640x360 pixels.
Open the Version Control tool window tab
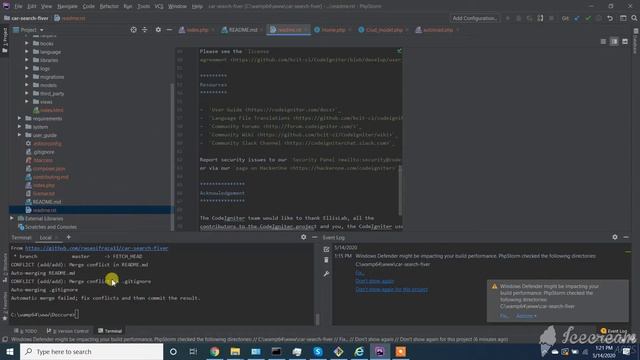coord(67,331)
